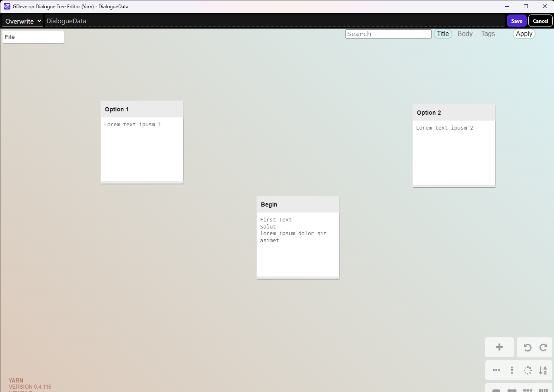Image resolution: width=554 pixels, height=392 pixels.
Task: Add a new dialogue node
Action: coord(499,347)
